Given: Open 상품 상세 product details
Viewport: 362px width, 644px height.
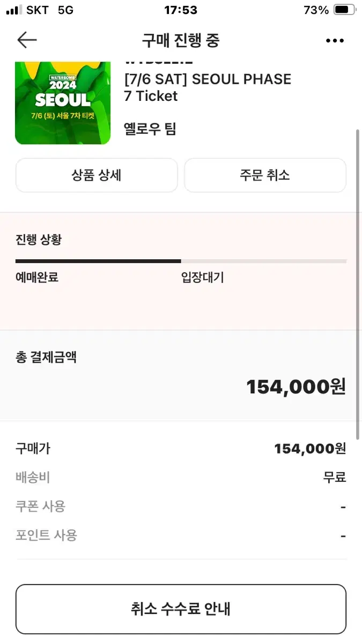Looking at the screenshot, I should (97, 175).
